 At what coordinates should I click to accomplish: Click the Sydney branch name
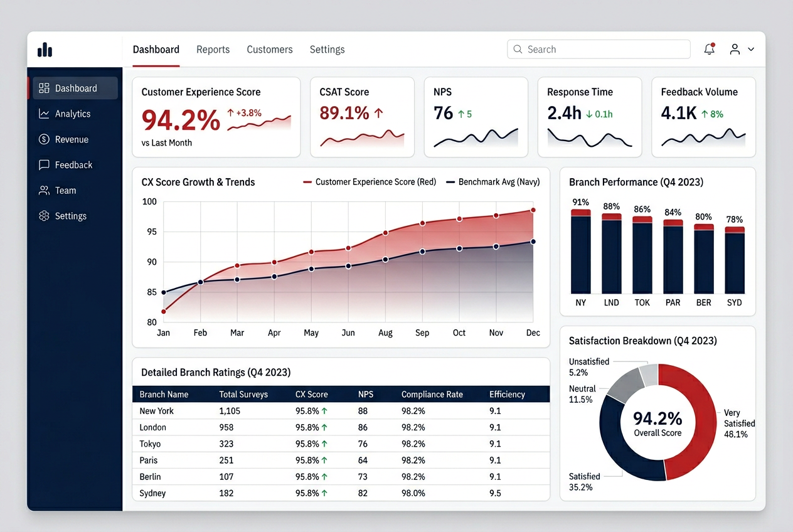pyautogui.click(x=152, y=493)
